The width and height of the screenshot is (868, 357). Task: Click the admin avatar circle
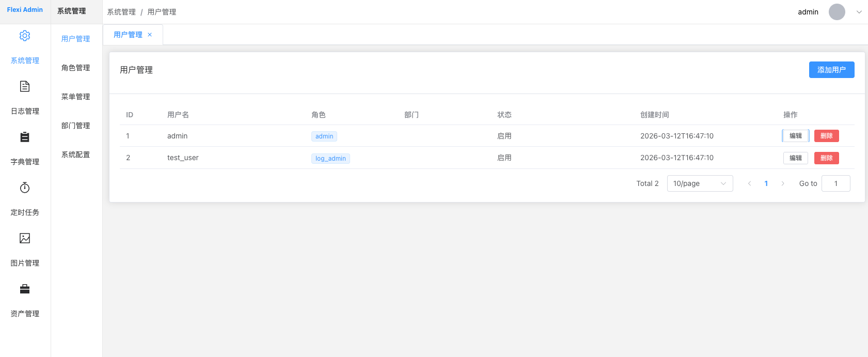pos(837,12)
